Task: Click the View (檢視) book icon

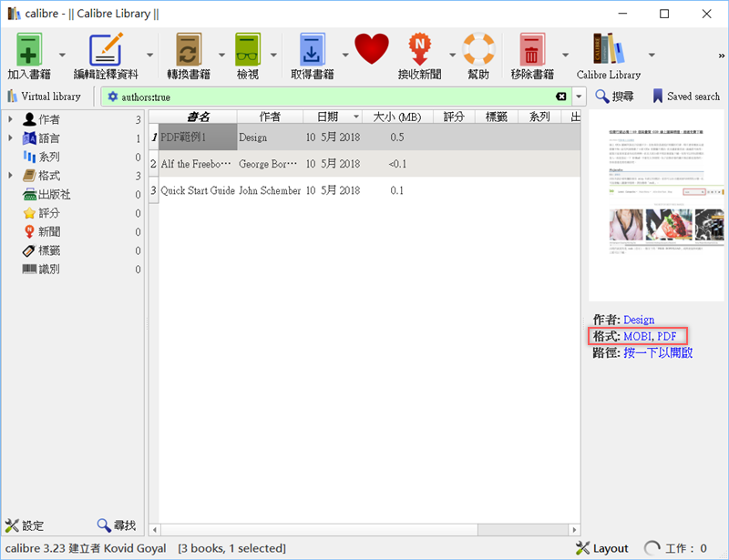Action: pyautogui.click(x=248, y=50)
